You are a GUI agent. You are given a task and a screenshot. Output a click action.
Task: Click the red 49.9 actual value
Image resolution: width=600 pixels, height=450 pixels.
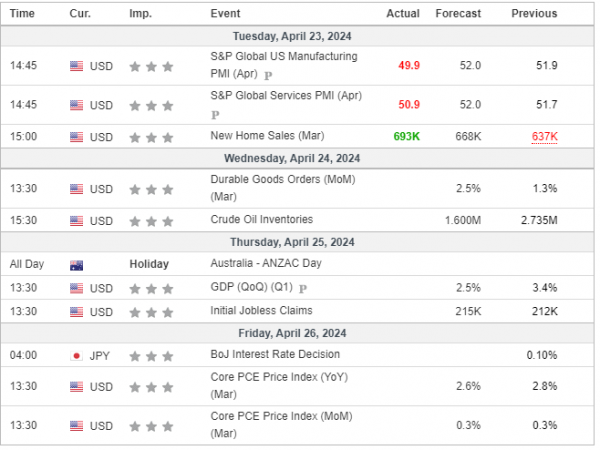[409, 65]
